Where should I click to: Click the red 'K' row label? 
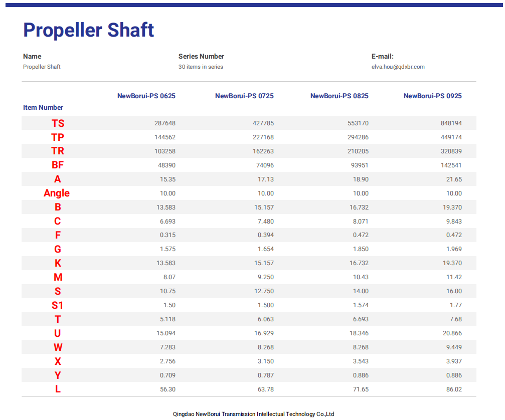tap(58, 263)
